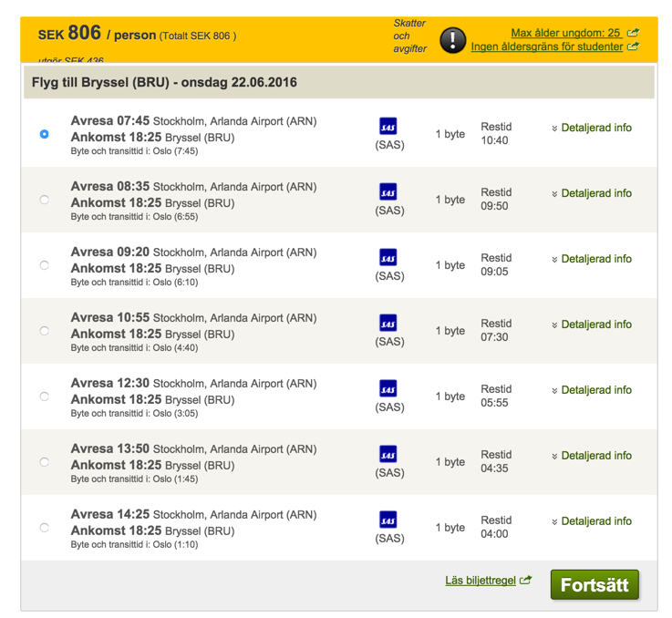Click the SAS logo on the 08:35 flight
672x618 pixels.
pyautogui.click(x=388, y=192)
